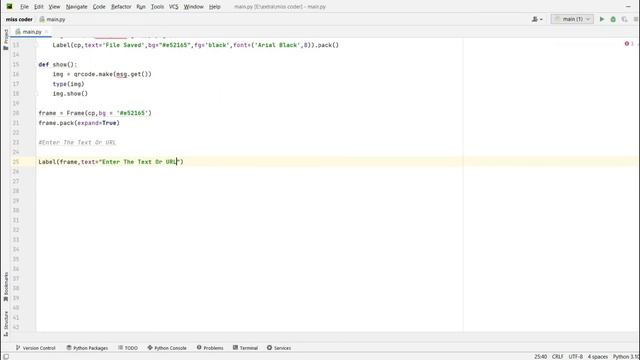The height and width of the screenshot is (360, 640).
Task: Click the 'frame.pack(expand=True)' line
Action: [x=79, y=123]
